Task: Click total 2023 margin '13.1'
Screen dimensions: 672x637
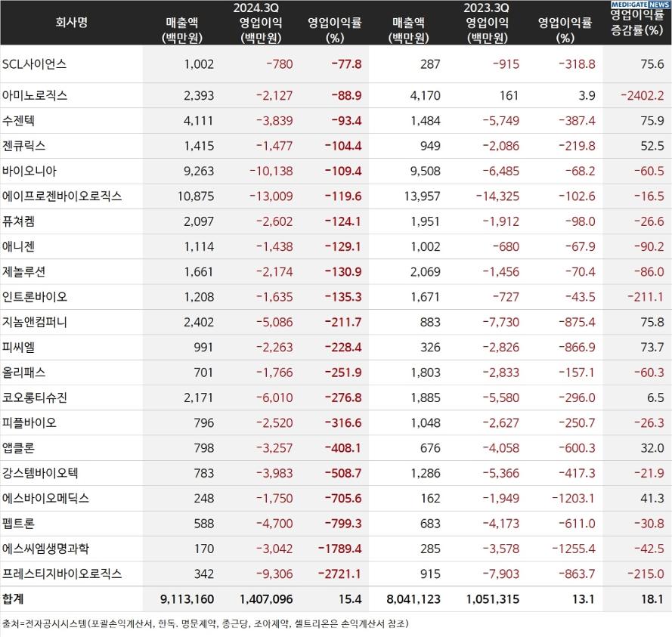Action: 584,599
